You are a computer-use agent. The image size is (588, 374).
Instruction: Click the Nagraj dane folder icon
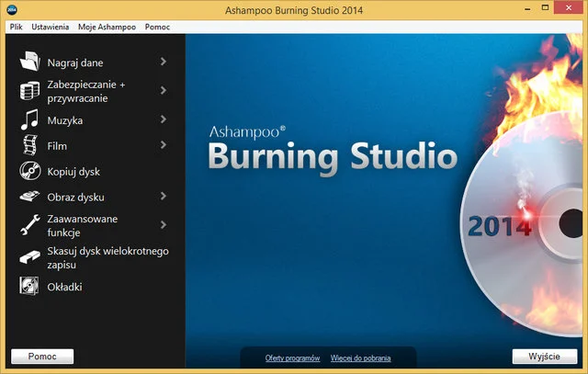(30, 62)
